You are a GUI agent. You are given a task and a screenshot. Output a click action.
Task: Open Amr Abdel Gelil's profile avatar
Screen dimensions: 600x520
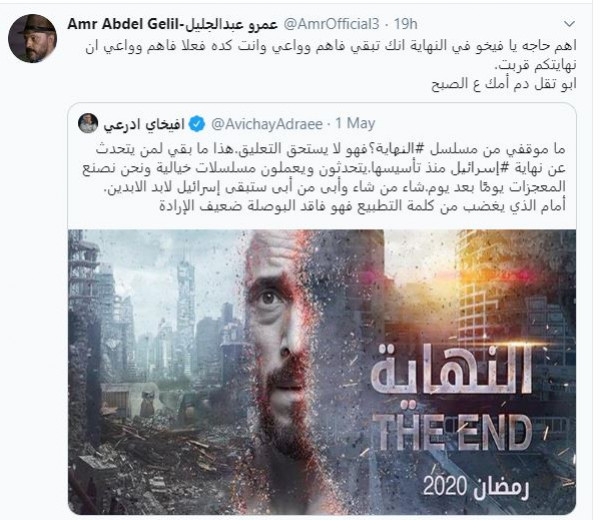pyautogui.click(x=32, y=38)
